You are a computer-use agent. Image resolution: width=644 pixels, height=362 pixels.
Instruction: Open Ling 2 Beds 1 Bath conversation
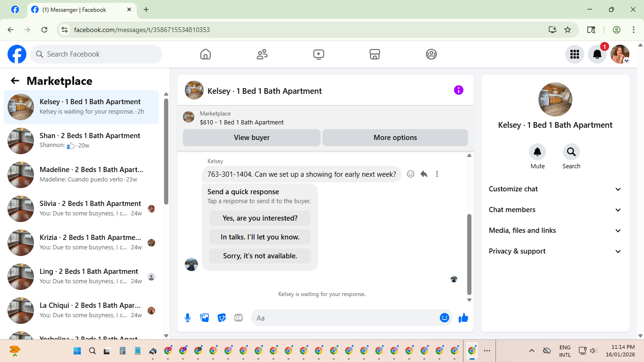pyautogui.click(x=82, y=277)
